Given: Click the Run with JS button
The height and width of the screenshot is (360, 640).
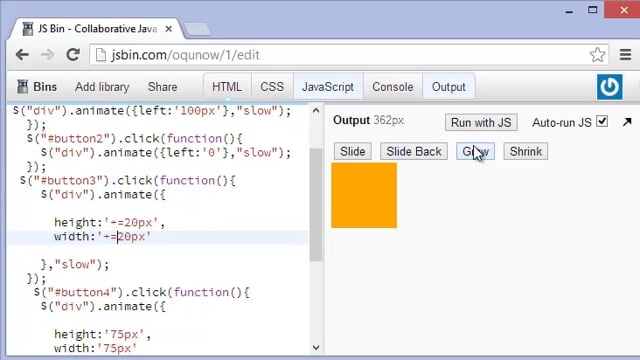Looking at the screenshot, I should click(481, 122).
